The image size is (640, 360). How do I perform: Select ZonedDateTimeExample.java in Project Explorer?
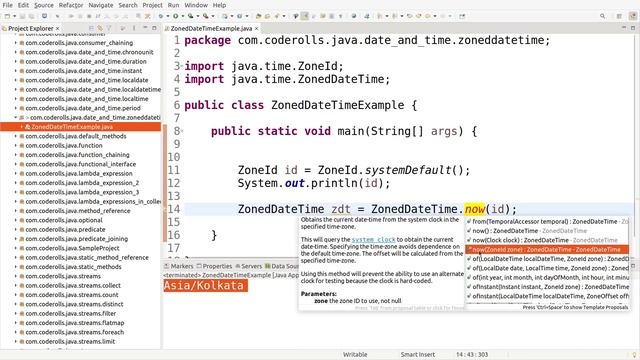[80, 127]
